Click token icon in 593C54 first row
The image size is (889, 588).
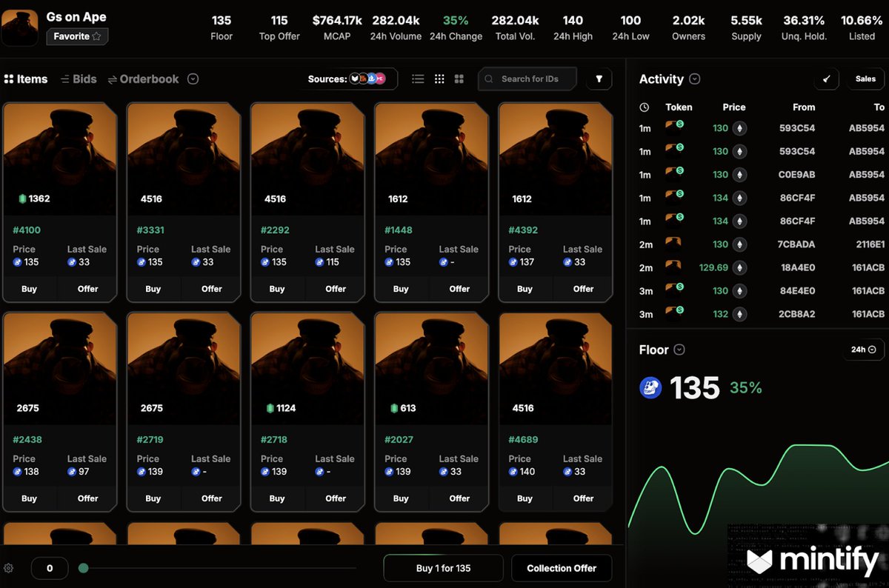673,127
